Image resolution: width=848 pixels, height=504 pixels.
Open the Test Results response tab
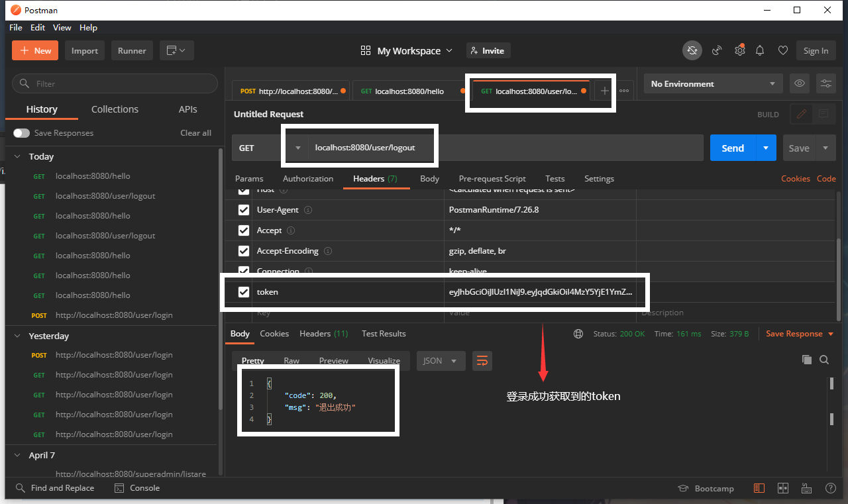tap(384, 334)
